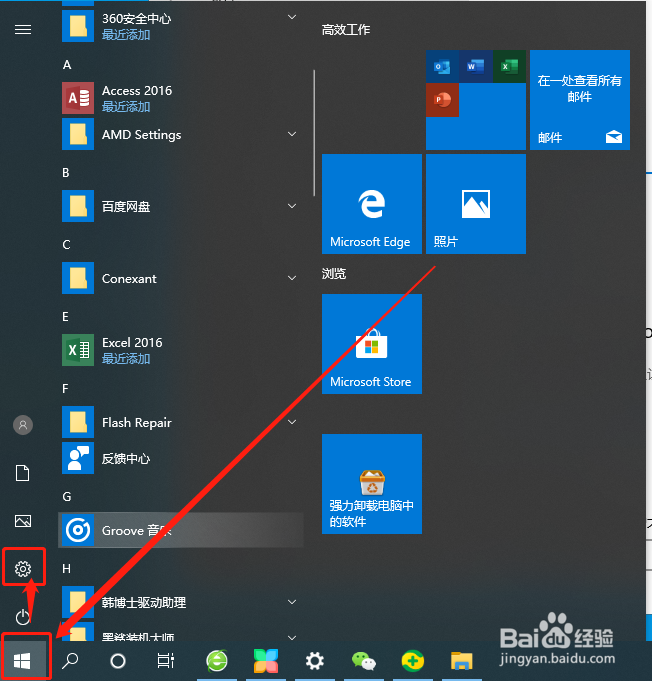Open the AMD Settings folder entry
This screenshot has width=652, height=681.
[x=180, y=134]
